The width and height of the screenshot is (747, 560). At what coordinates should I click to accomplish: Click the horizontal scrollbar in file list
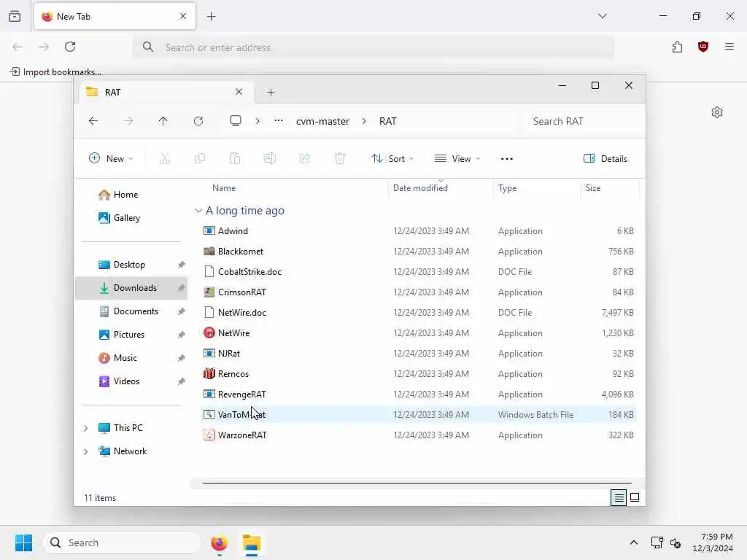417,483
